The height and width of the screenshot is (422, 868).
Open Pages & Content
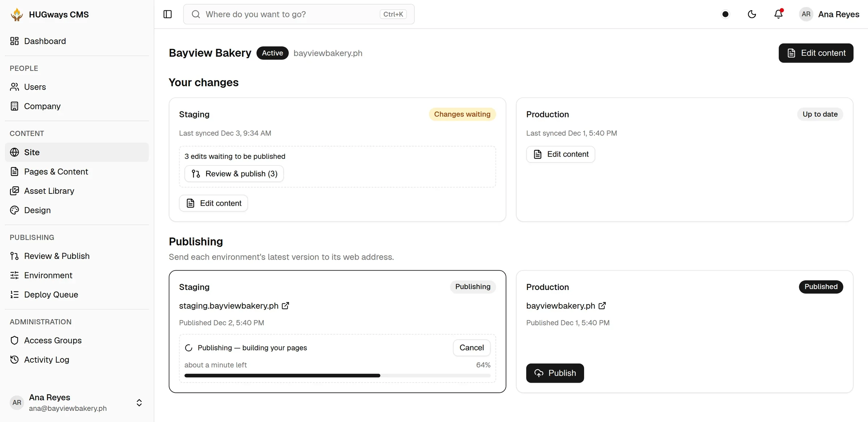(x=77, y=171)
